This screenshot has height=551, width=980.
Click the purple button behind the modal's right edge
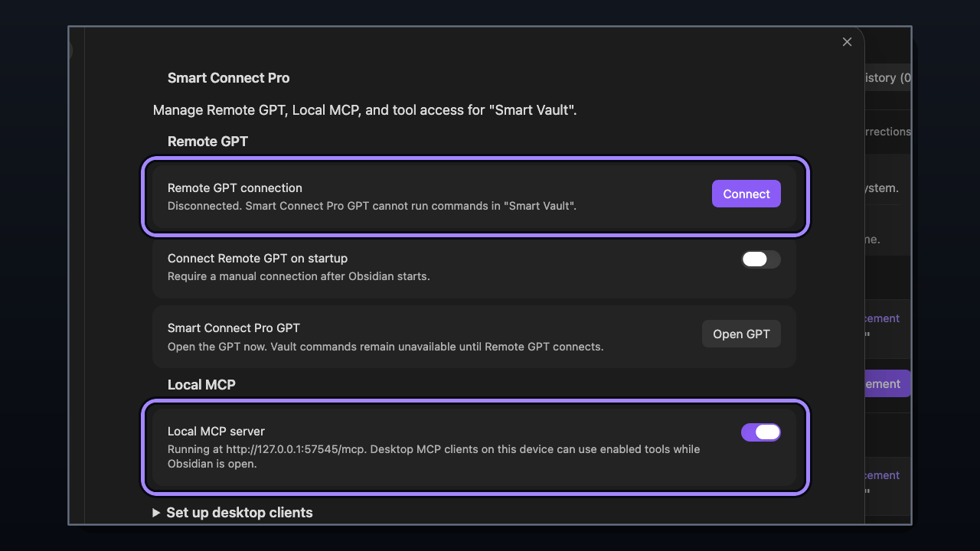[887, 383]
